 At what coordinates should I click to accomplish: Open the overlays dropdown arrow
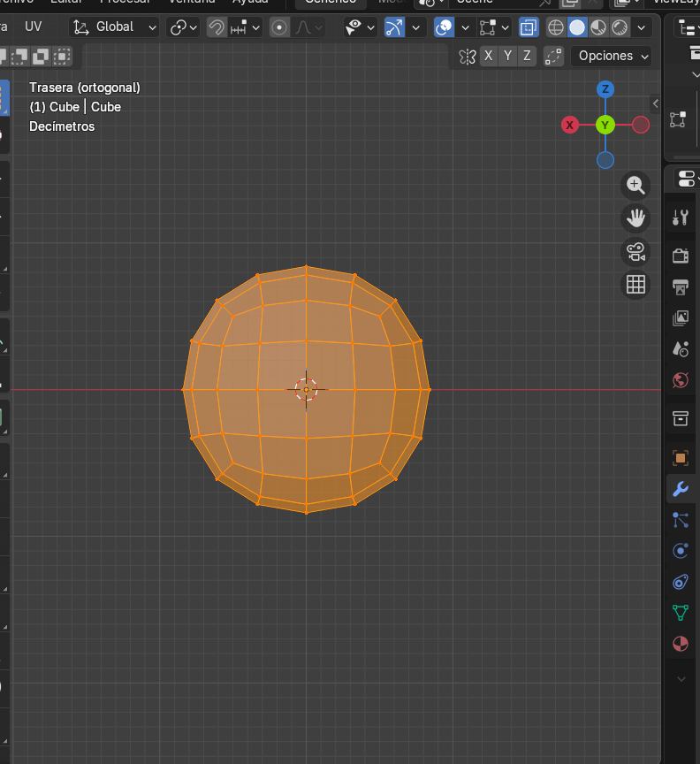click(x=465, y=27)
